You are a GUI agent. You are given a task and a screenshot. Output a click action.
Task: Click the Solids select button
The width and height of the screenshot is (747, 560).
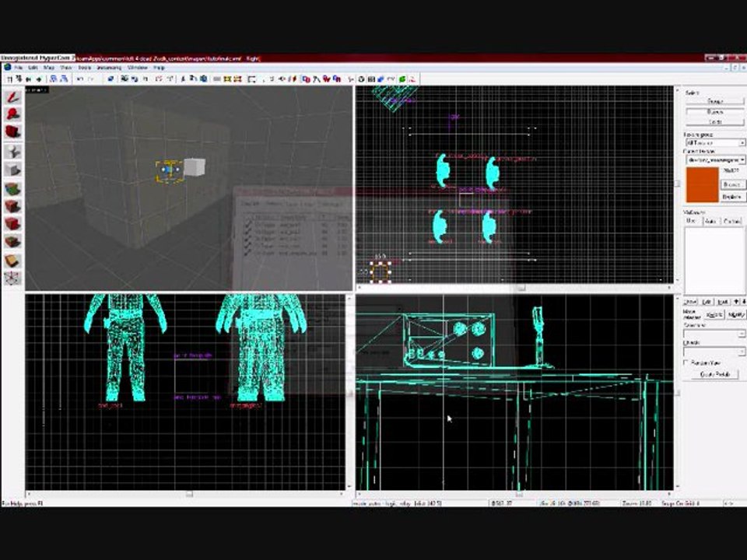(714, 122)
